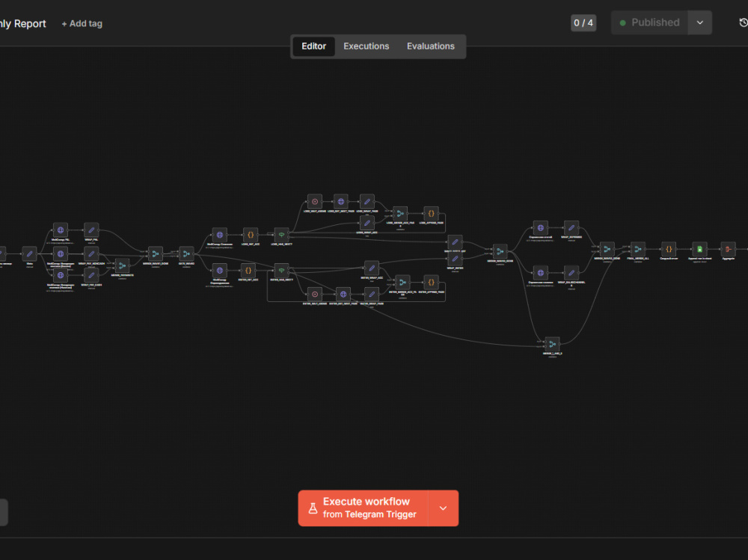Select the LOSS_WAIT wait node
Screen dimensions: 748x560
tap(315, 201)
